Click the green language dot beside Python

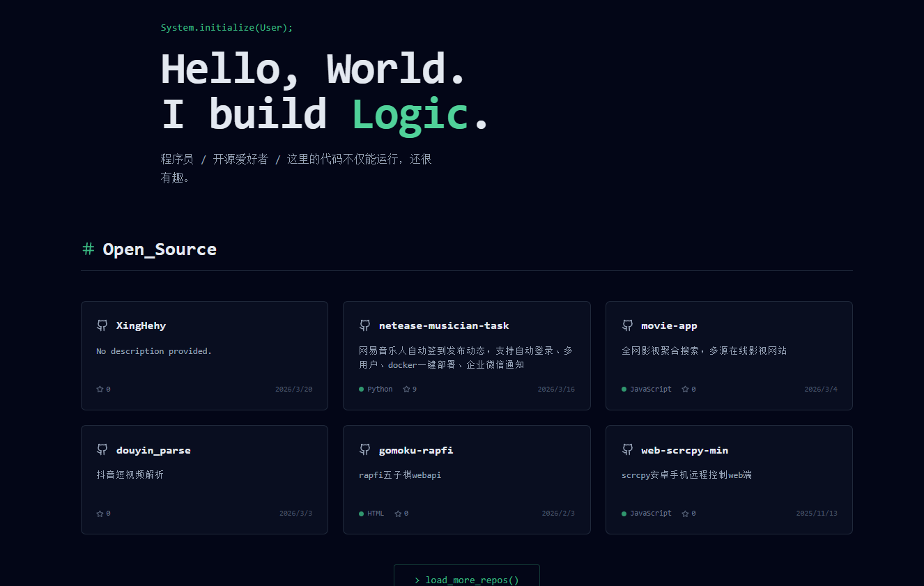tap(361, 390)
